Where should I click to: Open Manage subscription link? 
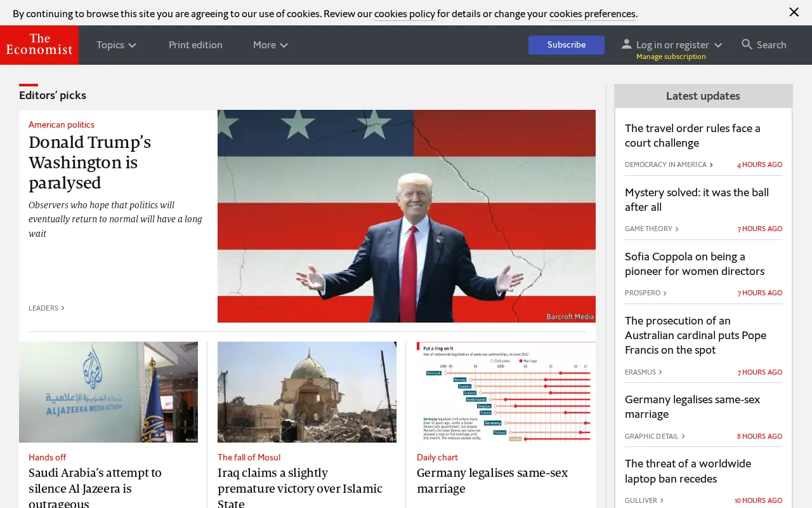(671, 57)
